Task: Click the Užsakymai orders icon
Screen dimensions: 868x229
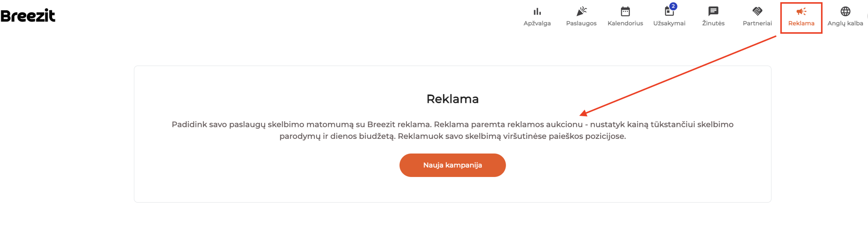Action: 669,12
